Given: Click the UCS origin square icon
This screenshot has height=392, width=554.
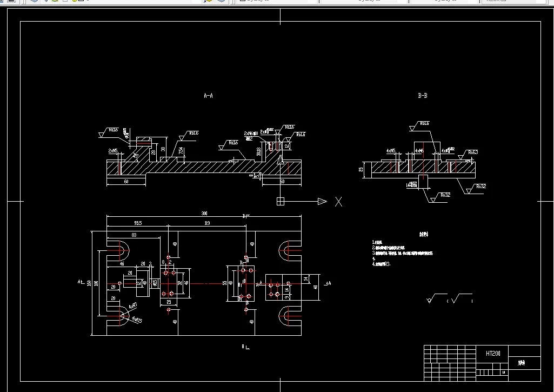Looking at the screenshot, I should click(280, 202).
